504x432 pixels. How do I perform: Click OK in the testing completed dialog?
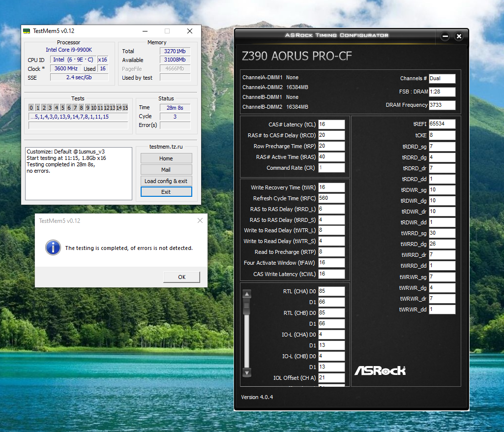tap(181, 277)
